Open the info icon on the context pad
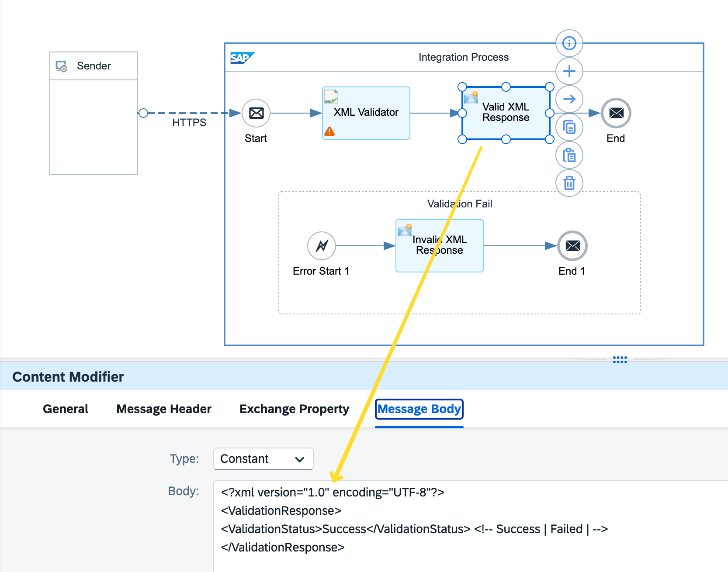Image resolution: width=728 pixels, height=572 pixels. (569, 43)
